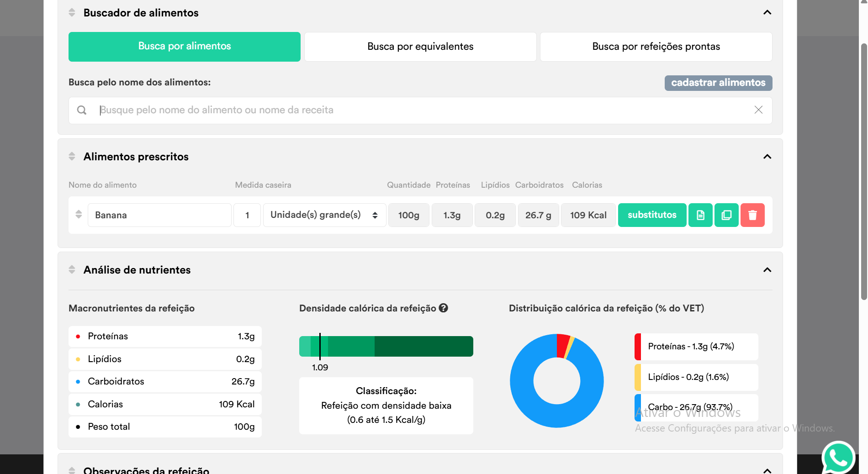
Task: Collapse the Observações da refeição section
Action: coord(767,470)
